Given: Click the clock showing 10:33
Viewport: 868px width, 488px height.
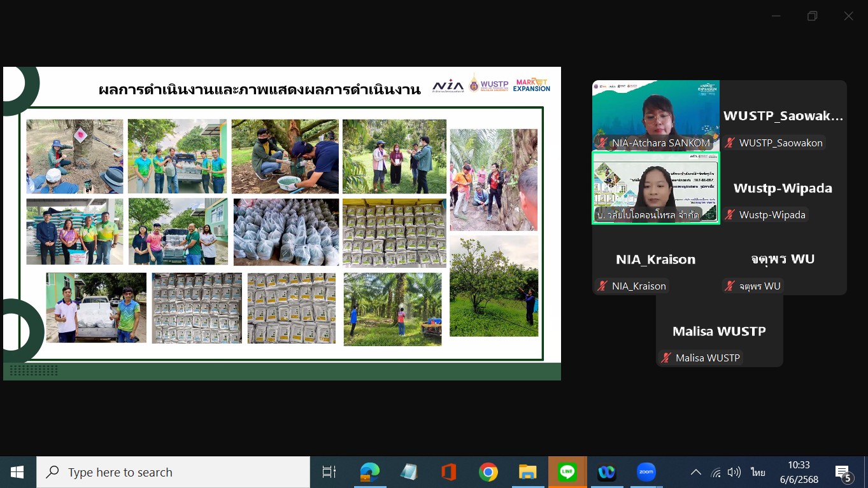Looking at the screenshot, I should click(x=799, y=472).
